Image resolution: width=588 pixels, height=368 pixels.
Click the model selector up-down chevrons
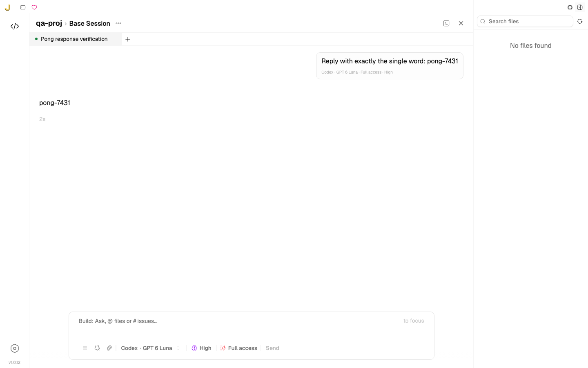(178, 348)
